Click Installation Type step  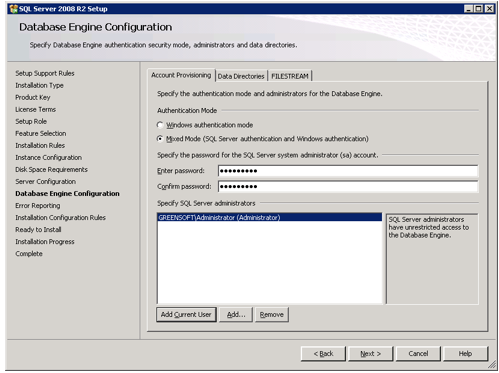pyautogui.click(x=39, y=85)
